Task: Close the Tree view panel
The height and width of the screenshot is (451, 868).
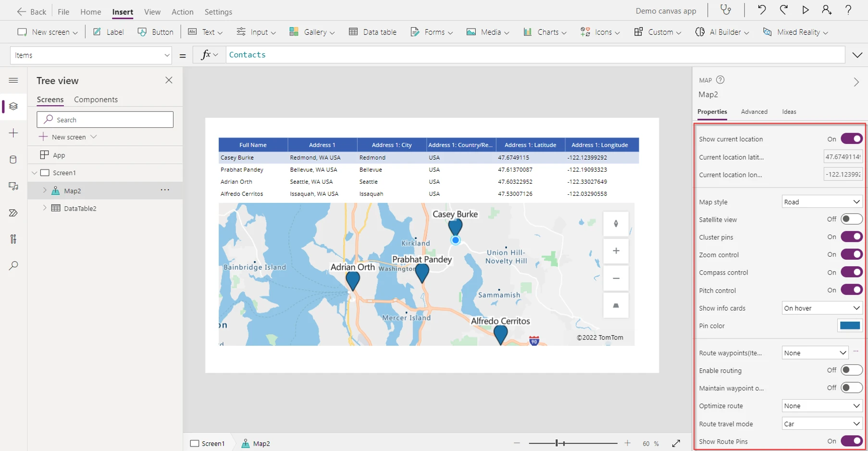Action: 169,80
